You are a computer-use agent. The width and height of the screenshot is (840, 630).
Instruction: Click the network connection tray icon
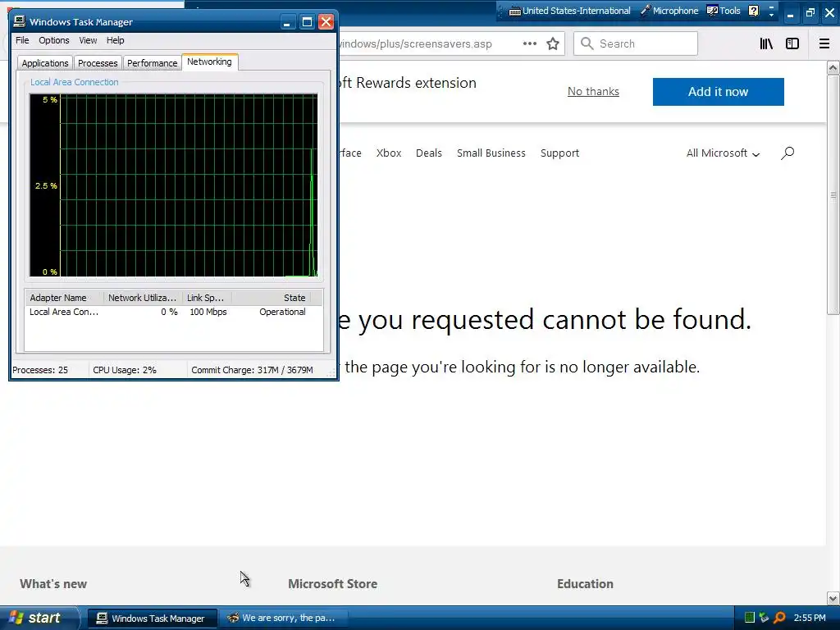(765, 618)
